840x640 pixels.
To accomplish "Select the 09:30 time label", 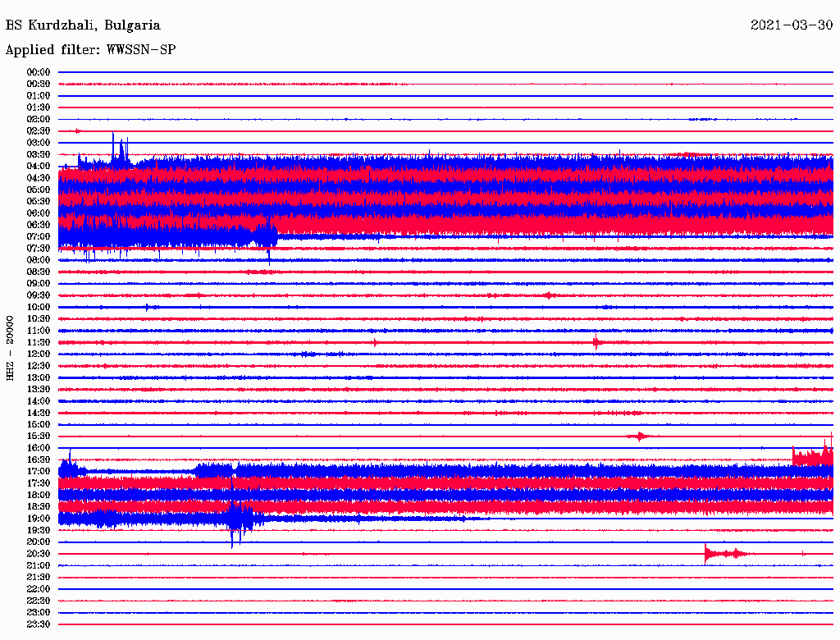I will tap(39, 295).
